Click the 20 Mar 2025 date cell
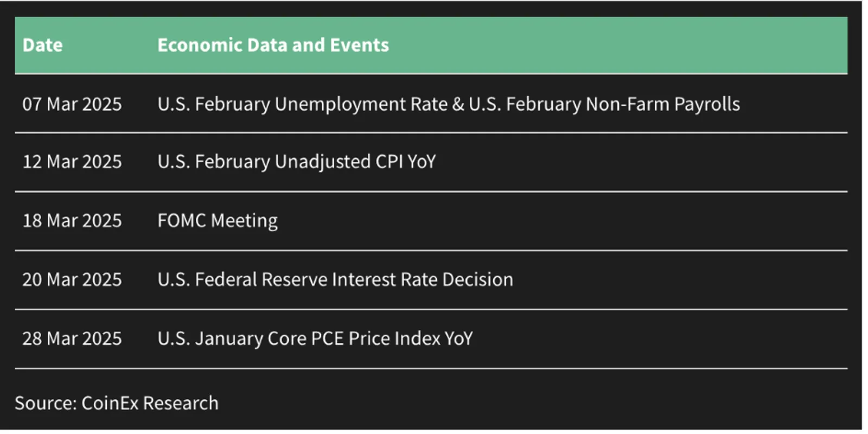Viewport: 868px width, 434px height. (x=72, y=280)
